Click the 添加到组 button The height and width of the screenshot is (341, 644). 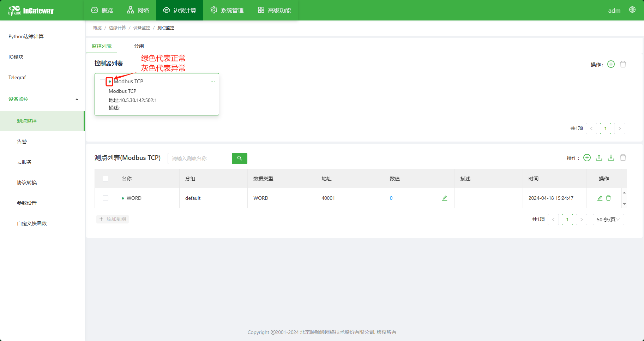pyautogui.click(x=113, y=219)
